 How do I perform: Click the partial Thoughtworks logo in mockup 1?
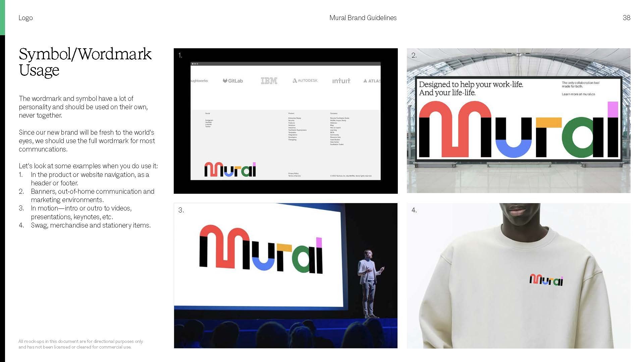pos(199,81)
